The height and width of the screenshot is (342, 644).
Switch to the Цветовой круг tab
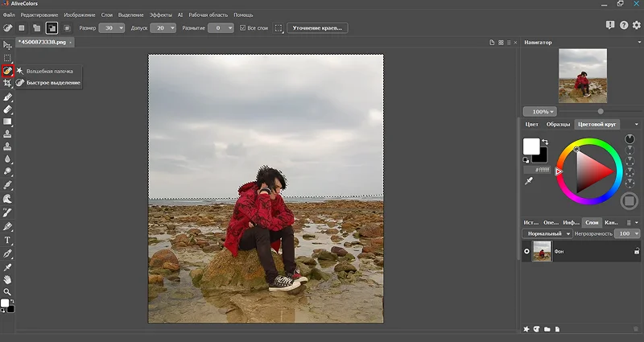597,124
